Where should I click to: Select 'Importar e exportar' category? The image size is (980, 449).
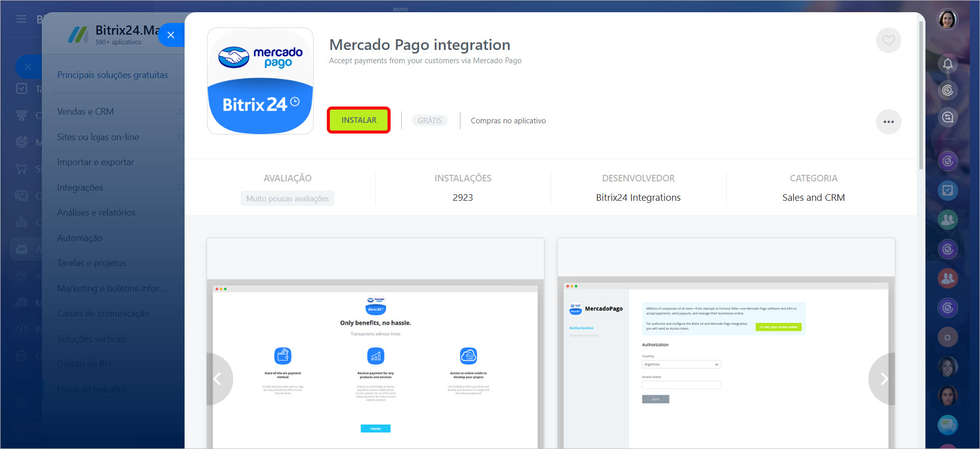(x=95, y=162)
